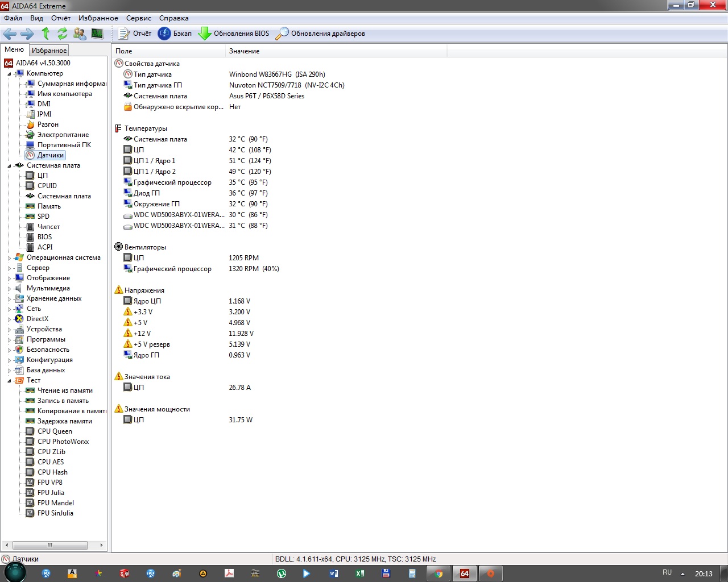Screen dimensions: 728x582
Task: Expand the Программы tree node
Action: tap(9, 340)
